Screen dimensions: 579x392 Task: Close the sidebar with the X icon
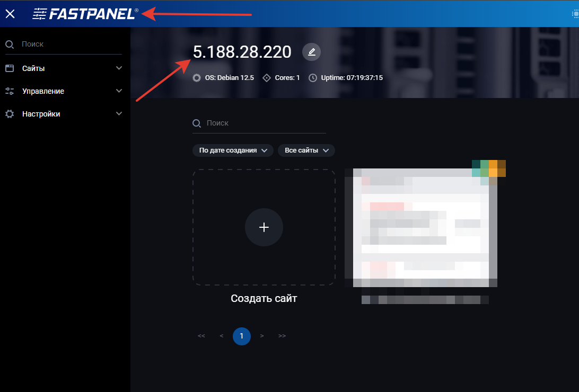10,14
